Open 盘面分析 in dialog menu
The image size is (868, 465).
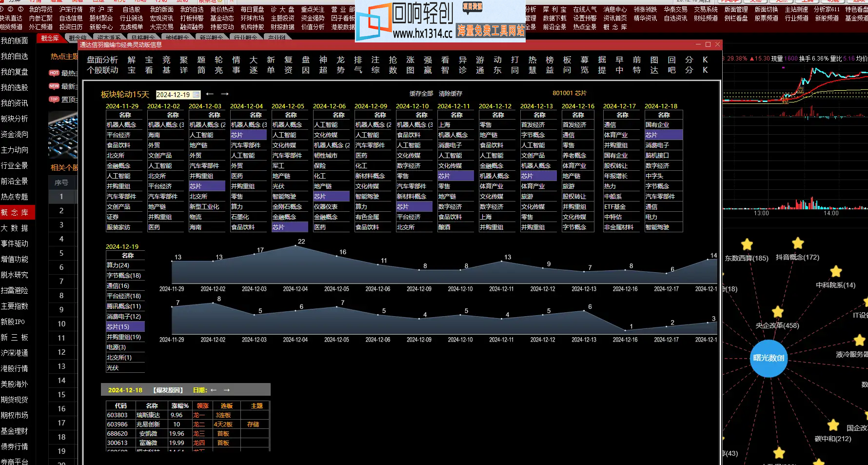102,60
